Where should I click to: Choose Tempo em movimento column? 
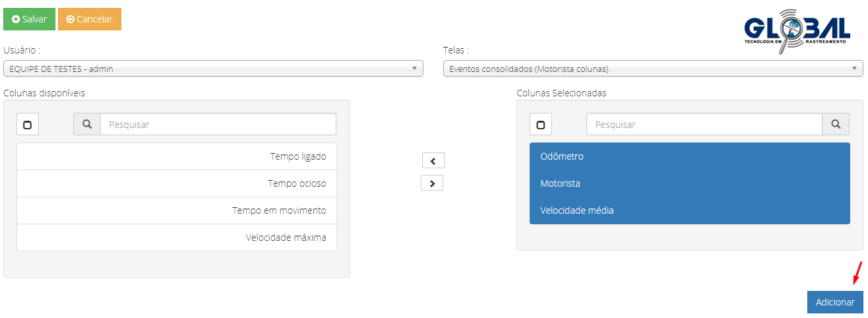177,210
